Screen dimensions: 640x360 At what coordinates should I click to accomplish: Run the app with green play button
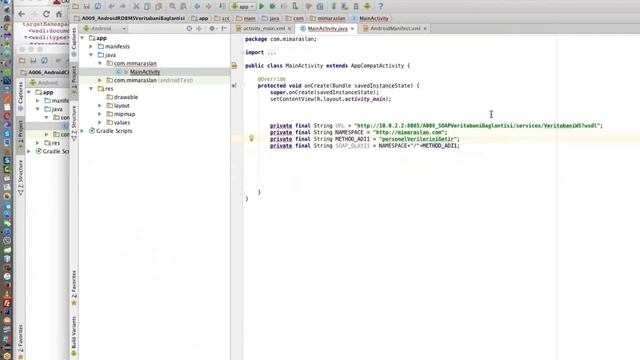point(262,6)
